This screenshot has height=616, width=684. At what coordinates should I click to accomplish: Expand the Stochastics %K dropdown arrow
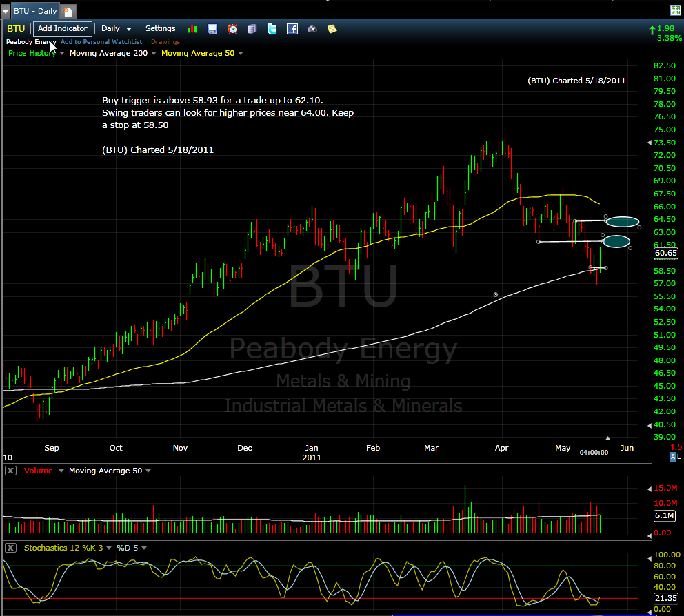109,548
